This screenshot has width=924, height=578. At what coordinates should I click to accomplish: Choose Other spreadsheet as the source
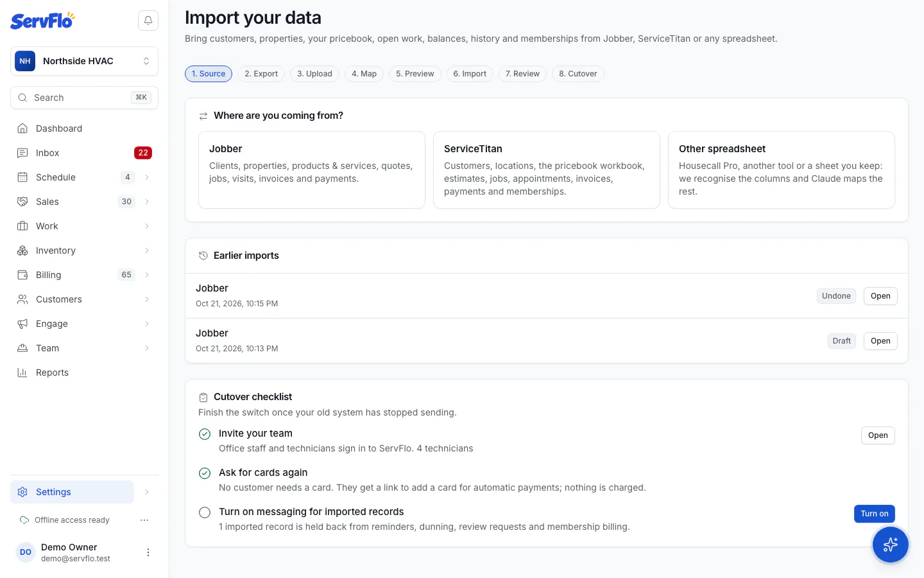click(x=782, y=170)
